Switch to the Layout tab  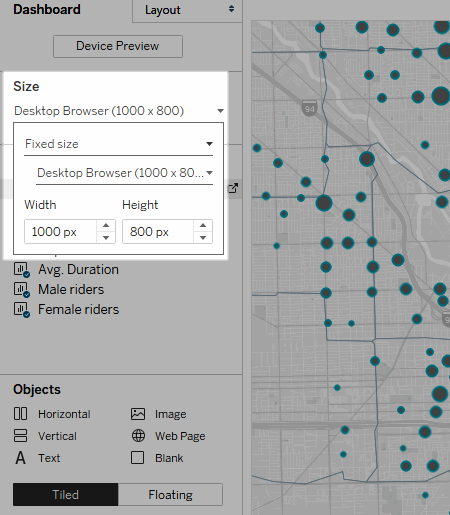[187, 10]
